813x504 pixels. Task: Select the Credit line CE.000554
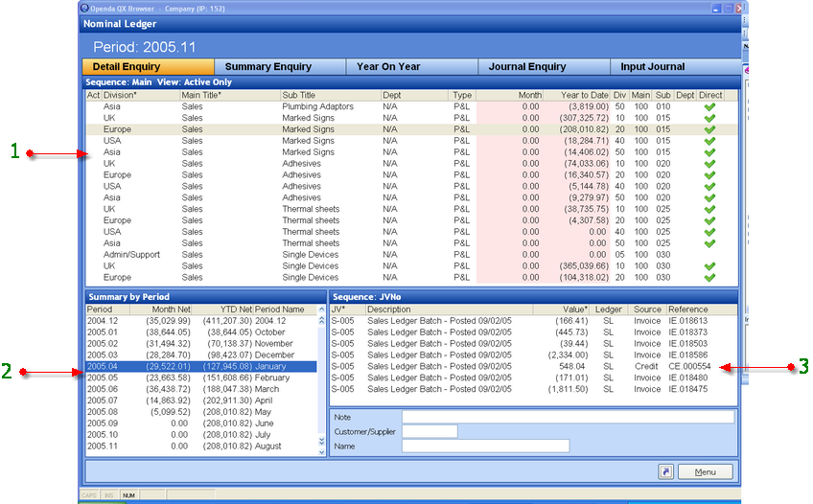point(533,367)
